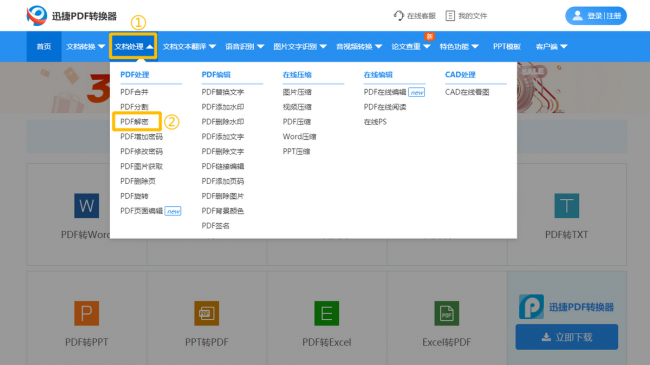Open PDF在线编辑 menu item
The height and width of the screenshot is (365, 650).
pos(385,92)
